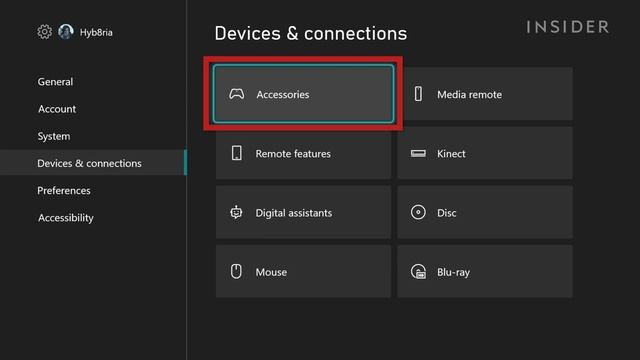The image size is (640, 360).
Task: Open the General settings section
Action: coord(55,82)
